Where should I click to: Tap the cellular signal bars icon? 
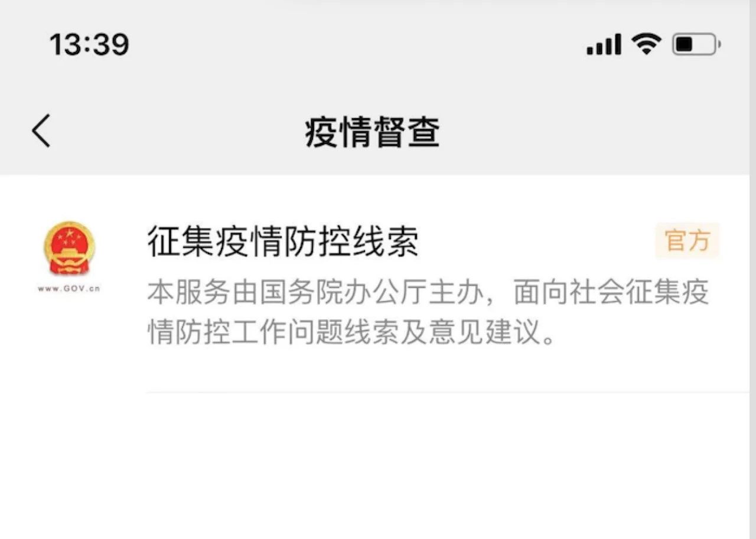pyautogui.click(x=604, y=44)
